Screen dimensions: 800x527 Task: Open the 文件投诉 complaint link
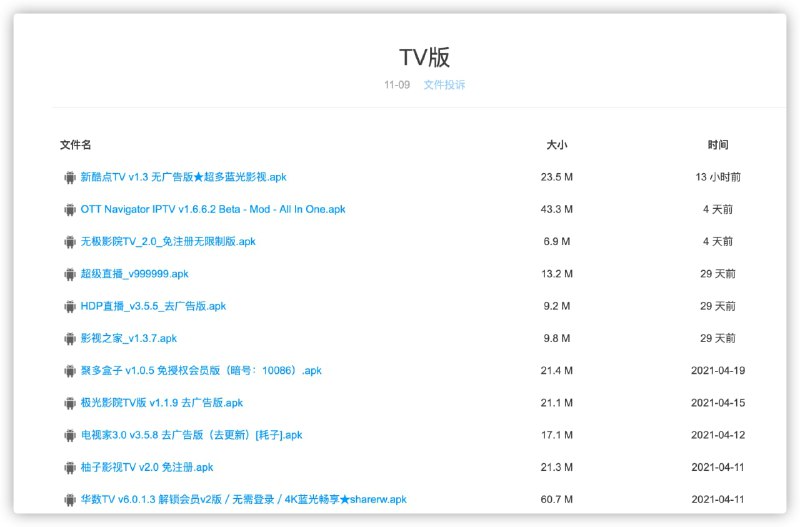[444, 85]
